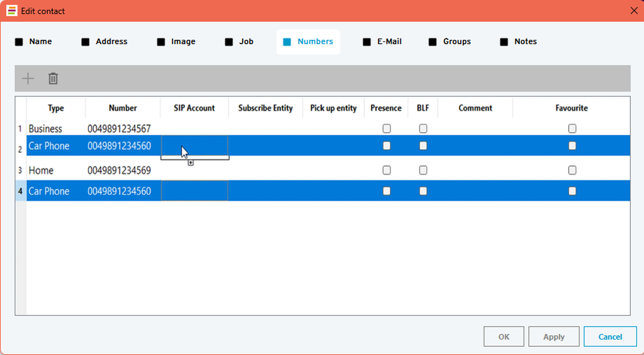The image size is (644, 355).
Task: Click the add number plus icon
Action: tap(28, 78)
